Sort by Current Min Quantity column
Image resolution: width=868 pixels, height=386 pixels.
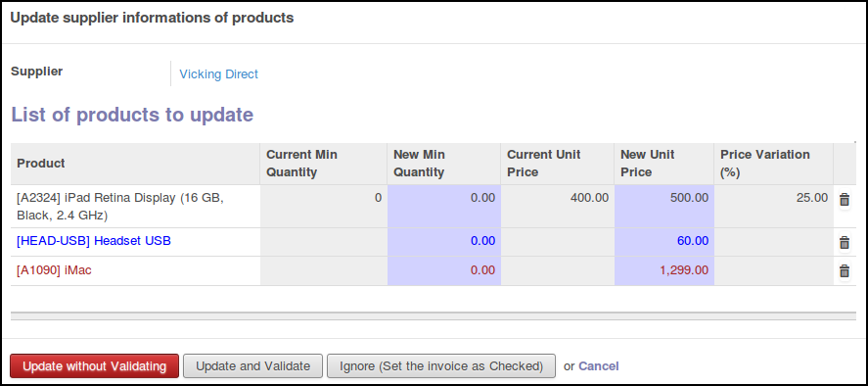click(x=324, y=164)
